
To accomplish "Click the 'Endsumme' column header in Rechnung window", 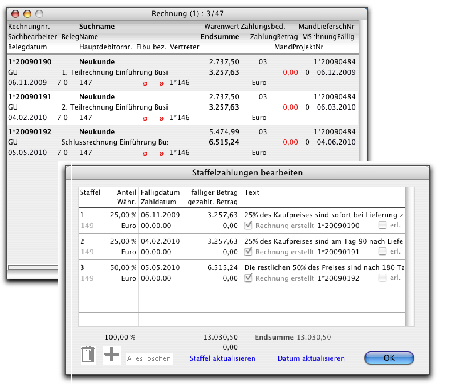I will (x=220, y=37).
